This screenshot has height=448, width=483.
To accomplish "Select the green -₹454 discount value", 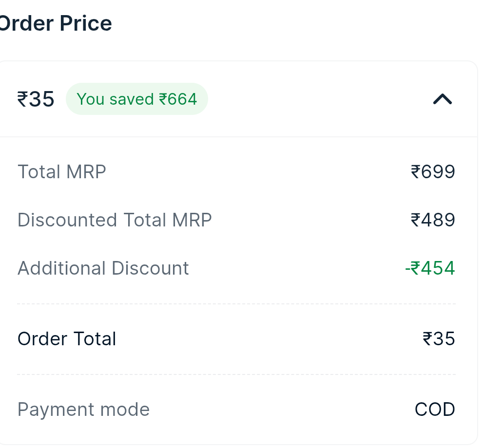I will pos(430,268).
